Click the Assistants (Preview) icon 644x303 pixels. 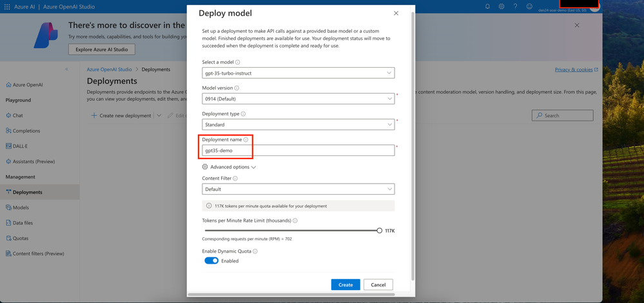pyautogui.click(x=8, y=161)
